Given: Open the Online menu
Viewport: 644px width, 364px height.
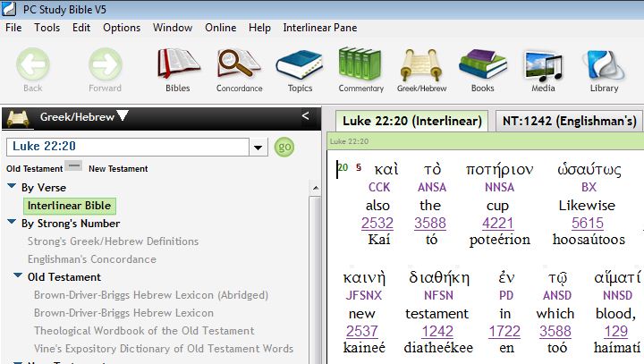Looking at the screenshot, I should pyautogui.click(x=221, y=28).
